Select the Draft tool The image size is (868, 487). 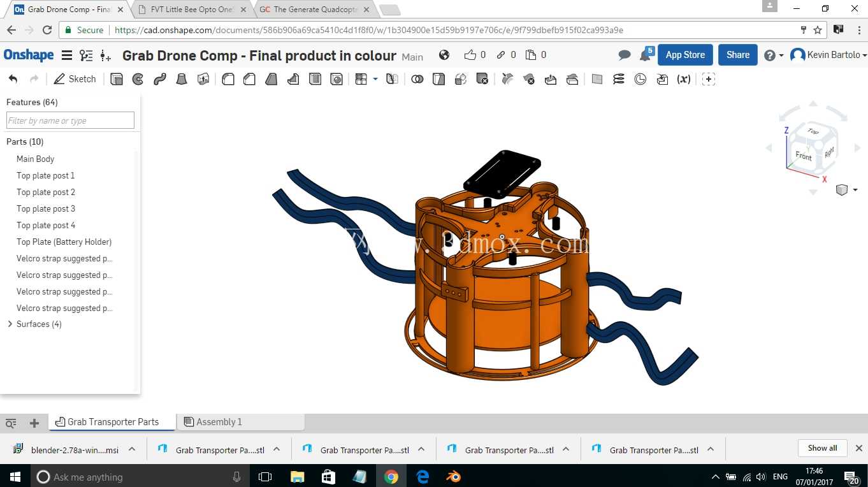pyautogui.click(x=271, y=79)
